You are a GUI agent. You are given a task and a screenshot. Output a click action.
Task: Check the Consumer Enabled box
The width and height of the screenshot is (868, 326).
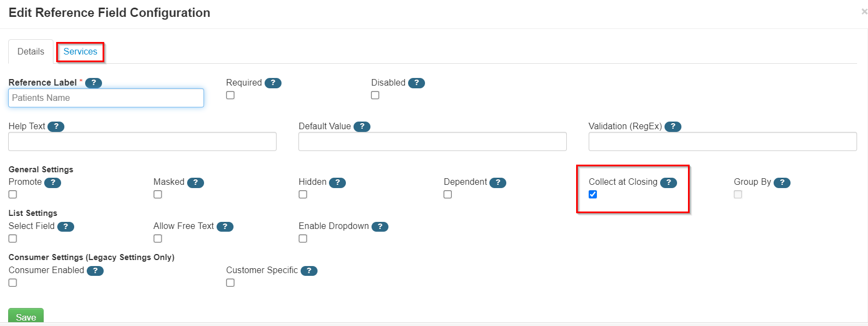(11, 282)
